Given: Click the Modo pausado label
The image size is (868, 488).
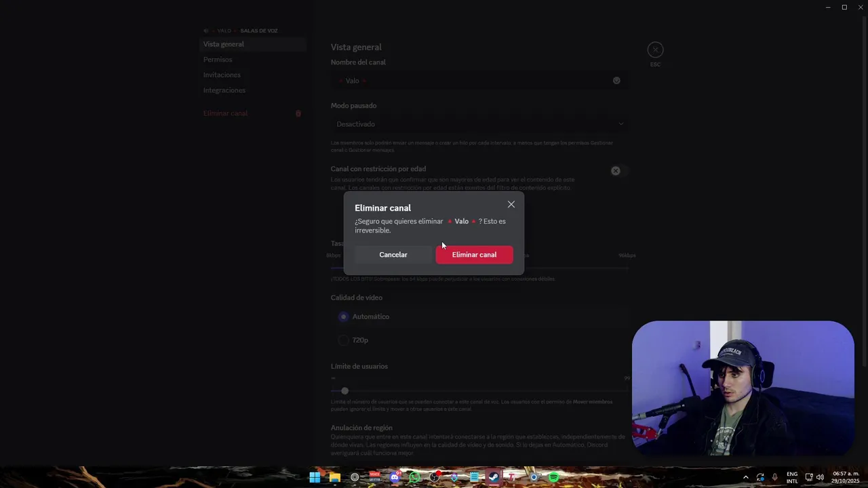Looking at the screenshot, I should tap(353, 106).
